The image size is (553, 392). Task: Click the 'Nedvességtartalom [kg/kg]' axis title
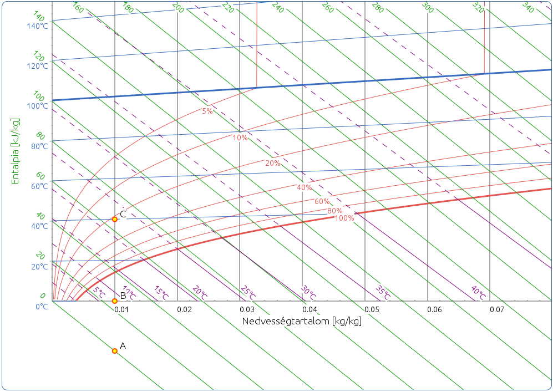(x=302, y=321)
